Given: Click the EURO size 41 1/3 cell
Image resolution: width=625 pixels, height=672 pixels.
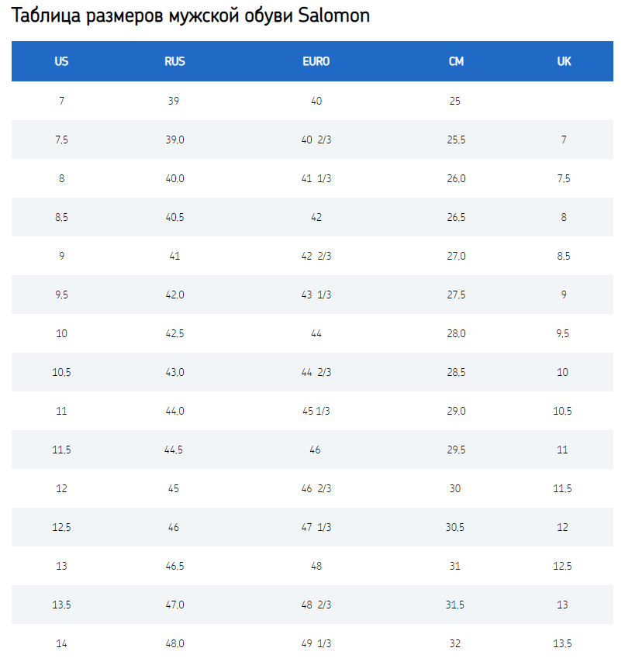Looking at the screenshot, I should click(316, 179).
